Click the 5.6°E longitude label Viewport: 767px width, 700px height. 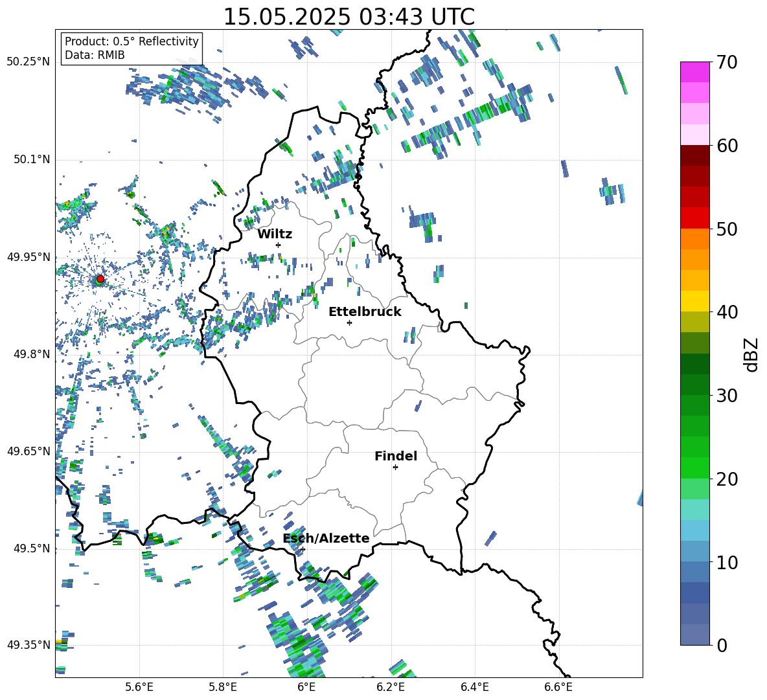coord(139,687)
